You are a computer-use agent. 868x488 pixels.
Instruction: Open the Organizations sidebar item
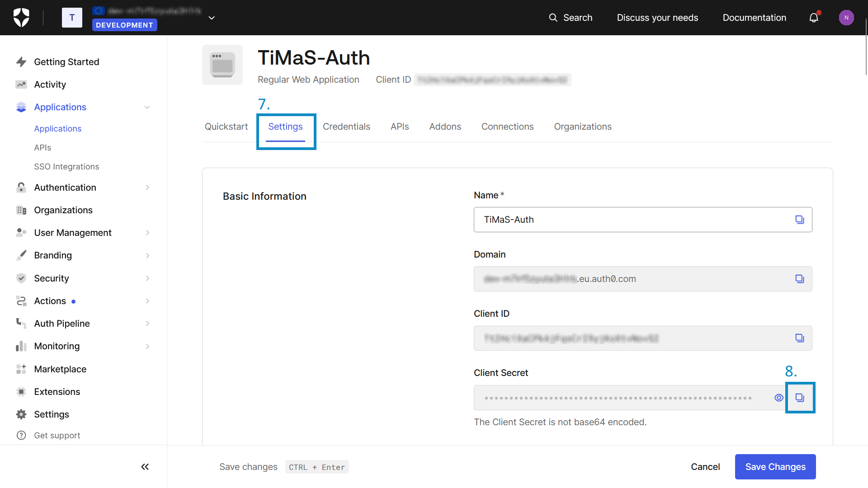(x=63, y=210)
